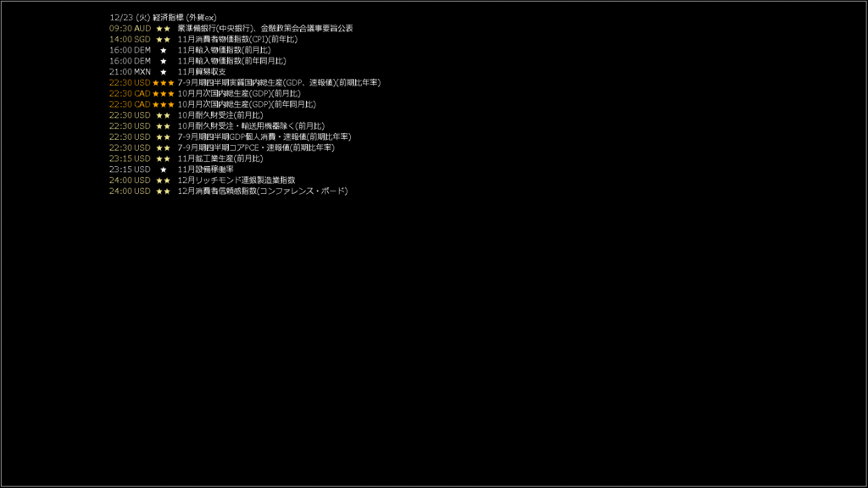Image resolution: width=868 pixels, height=488 pixels.
Task: Click single star on 設備稼働率 row
Action: [x=164, y=169]
